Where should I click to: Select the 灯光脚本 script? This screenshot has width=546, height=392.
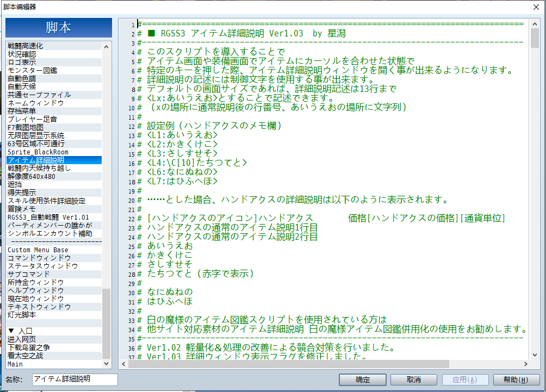click(x=54, y=315)
